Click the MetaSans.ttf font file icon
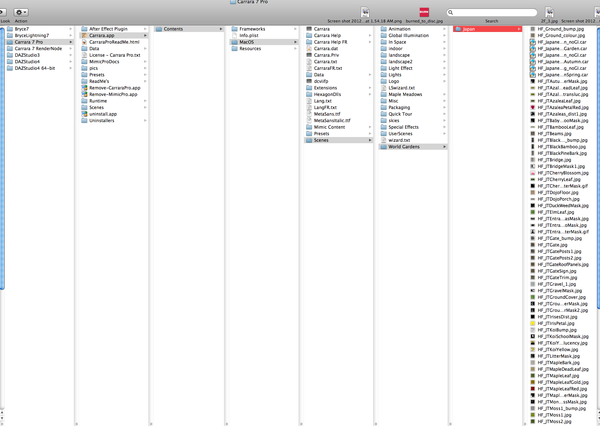Screen dimensions: 600x426 [309, 114]
